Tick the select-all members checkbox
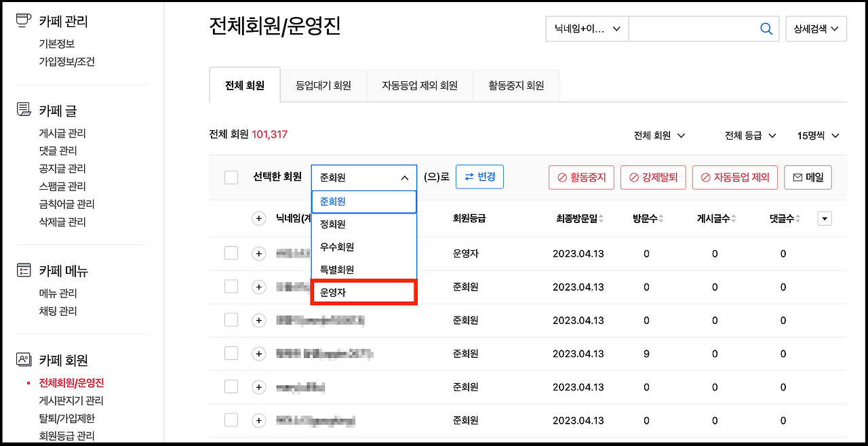This screenshot has height=446, width=868. (231, 177)
